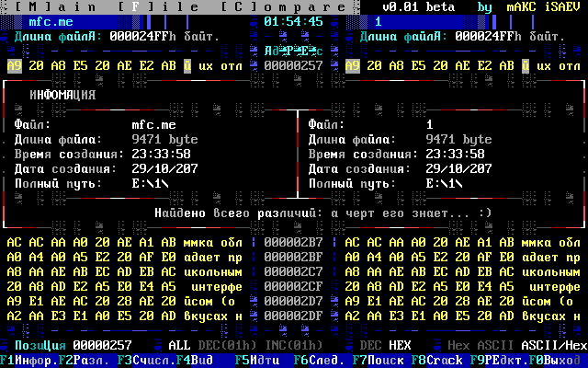Click the highlighted A9 byte in left pane

14,66
